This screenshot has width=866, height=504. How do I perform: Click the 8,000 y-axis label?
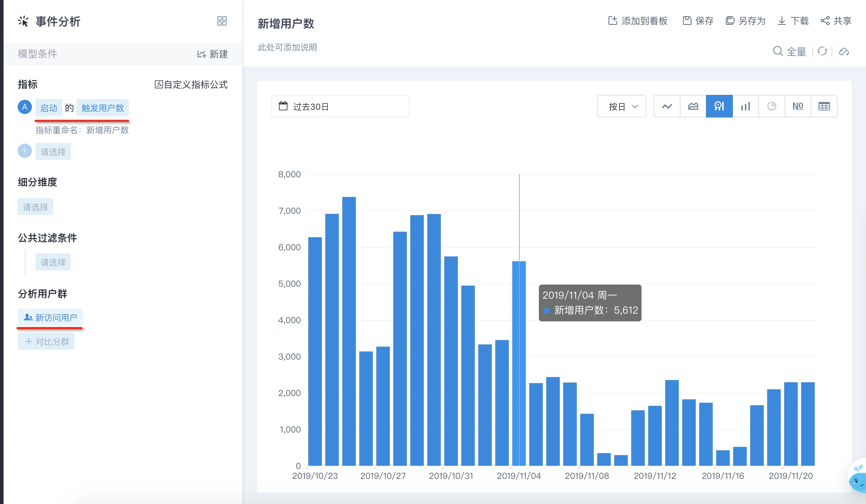coord(290,174)
